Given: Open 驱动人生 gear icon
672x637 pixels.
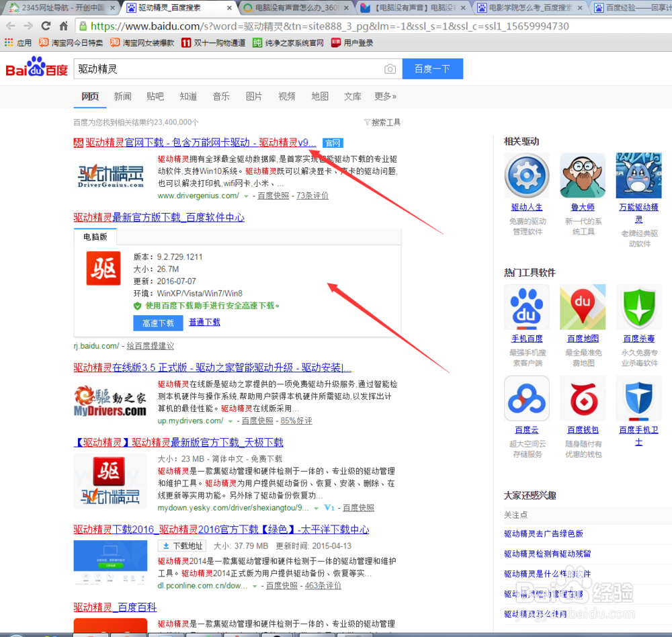Looking at the screenshot, I should point(527,175).
